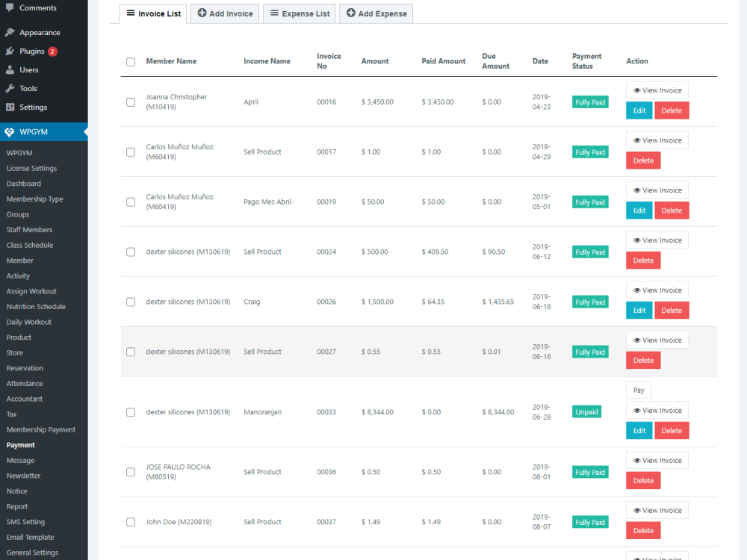Open the Add Expense tab

coord(376,13)
